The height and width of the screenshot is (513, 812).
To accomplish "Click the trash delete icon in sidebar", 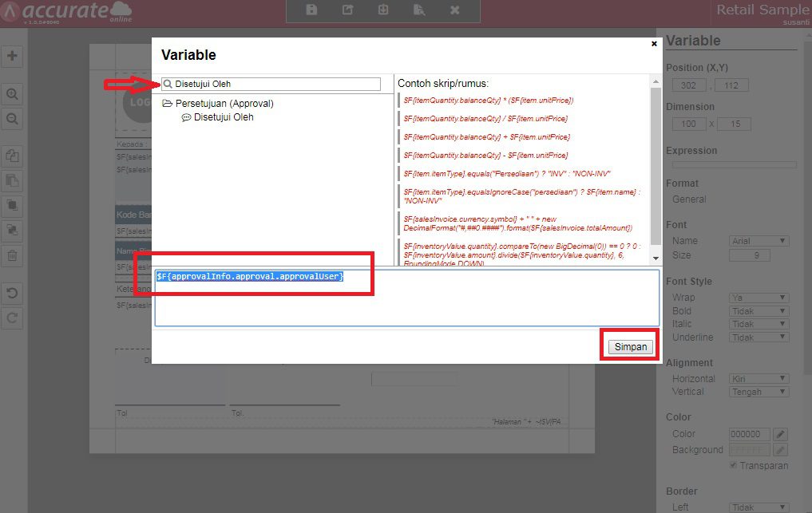I will point(13,256).
